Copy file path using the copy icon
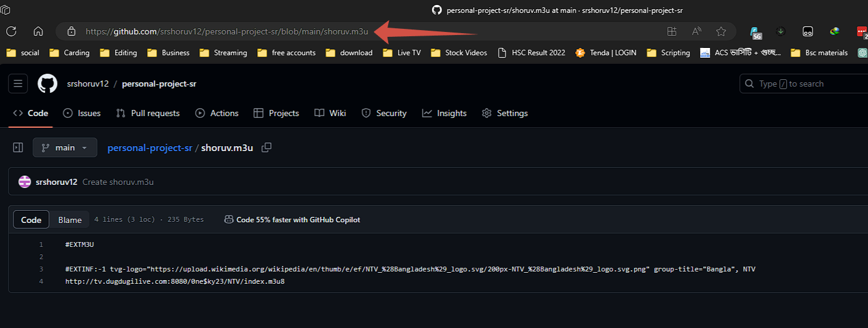868x328 pixels. pyautogui.click(x=266, y=147)
